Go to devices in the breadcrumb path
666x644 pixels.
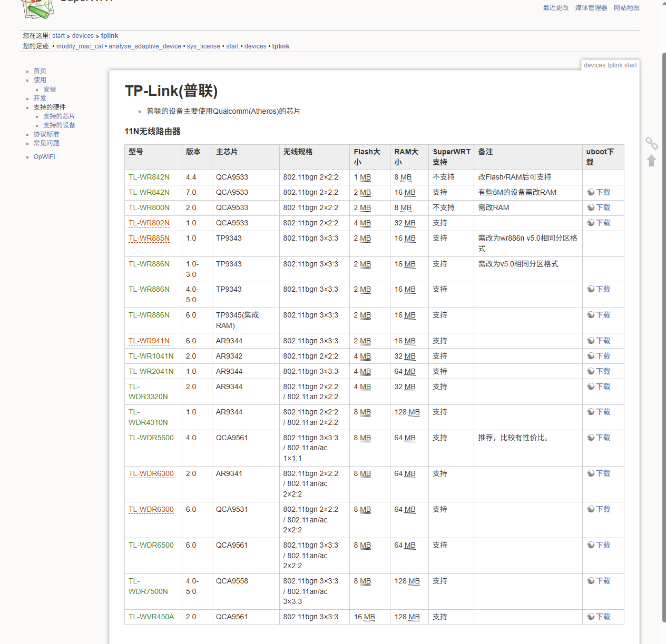pyautogui.click(x=83, y=36)
